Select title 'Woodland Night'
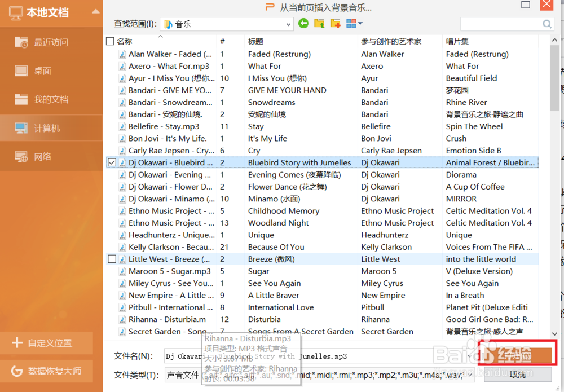Image resolution: width=564 pixels, height=392 pixels. 278,223
